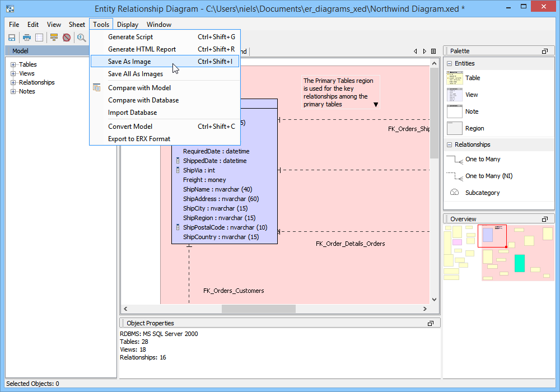
Task: Undock the Palette panel with float button
Action: point(544,51)
